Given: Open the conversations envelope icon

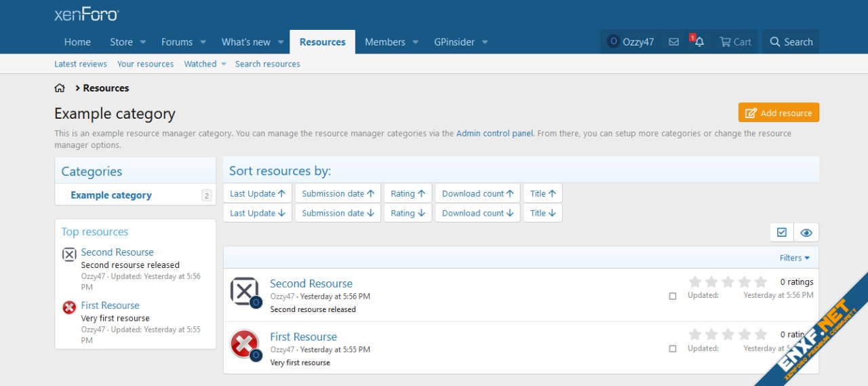Looking at the screenshot, I should point(673,42).
